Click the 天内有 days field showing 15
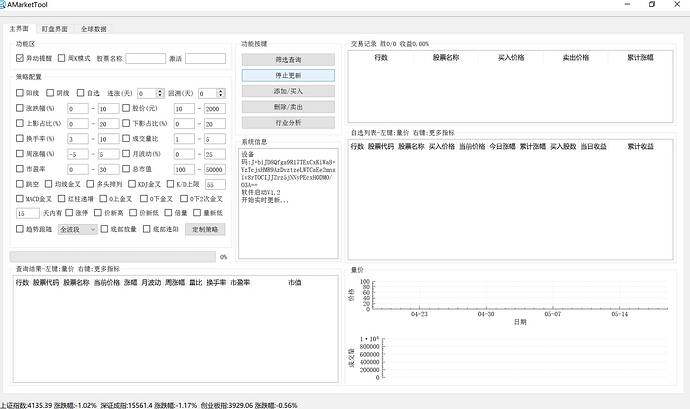This screenshot has width=690, height=409. pyautogui.click(x=28, y=214)
